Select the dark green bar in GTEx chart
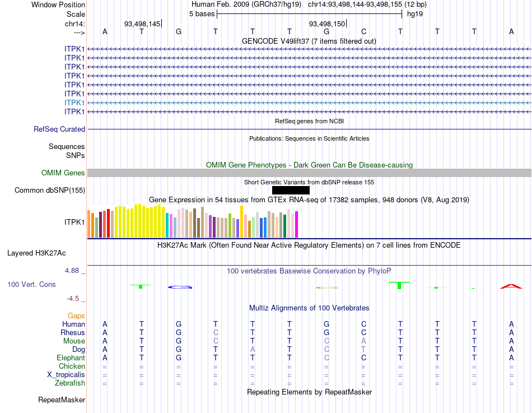The height and width of the screenshot is (413, 532). (284, 226)
